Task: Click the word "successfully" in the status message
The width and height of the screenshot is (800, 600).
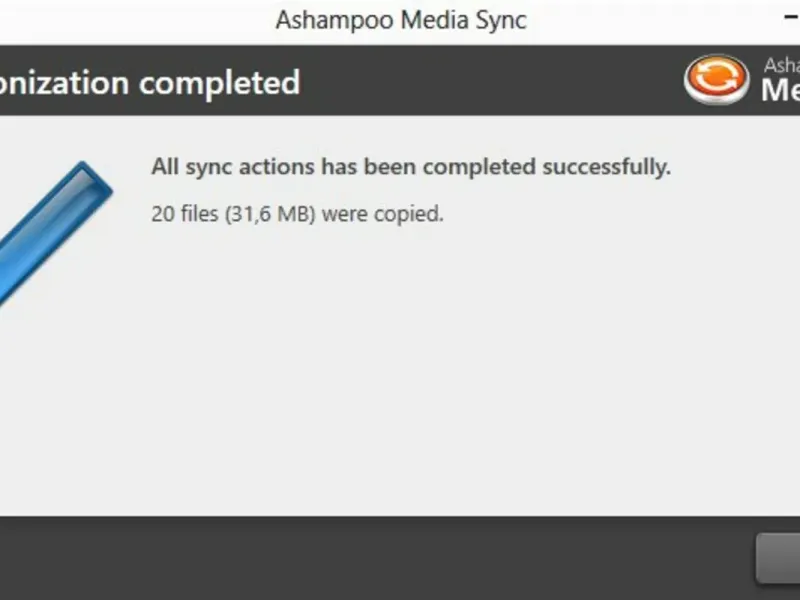Action: (604, 167)
